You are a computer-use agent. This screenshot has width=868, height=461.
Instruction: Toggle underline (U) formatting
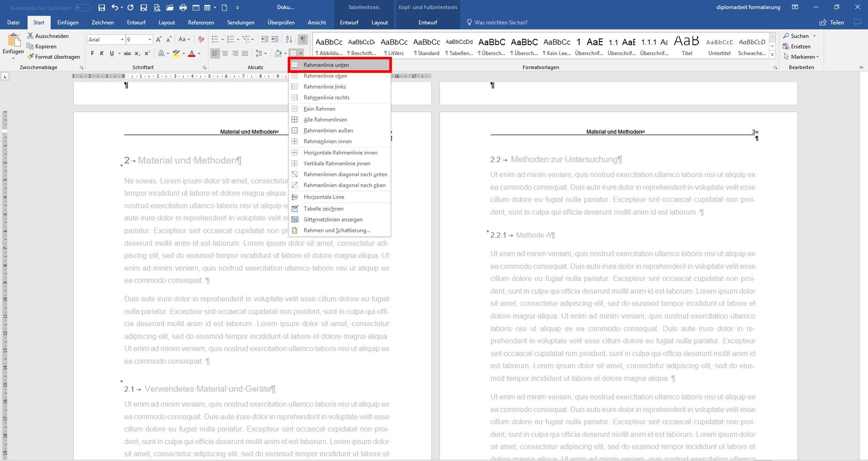click(112, 53)
